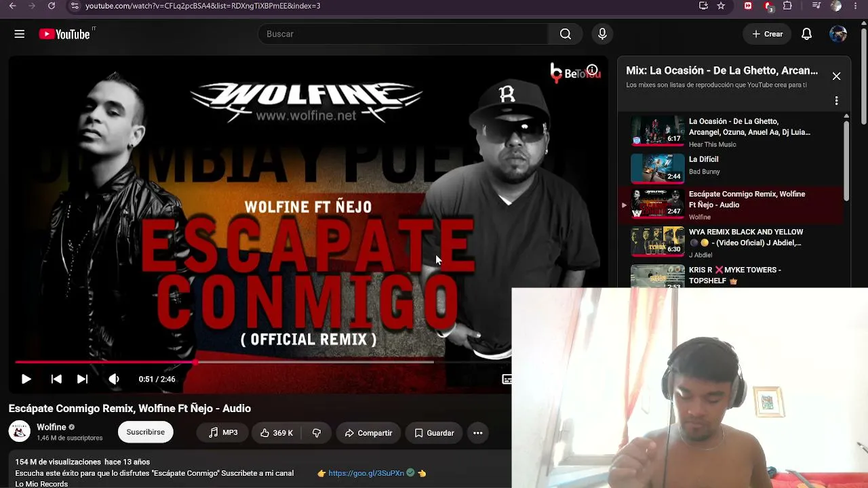Focus the browser address bar URL
The height and width of the screenshot is (488, 868).
203,6
